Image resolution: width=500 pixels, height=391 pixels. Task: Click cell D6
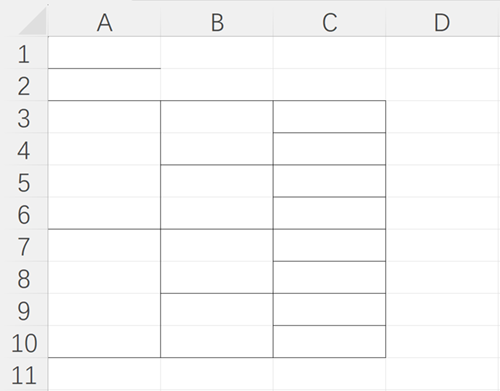[442, 213]
